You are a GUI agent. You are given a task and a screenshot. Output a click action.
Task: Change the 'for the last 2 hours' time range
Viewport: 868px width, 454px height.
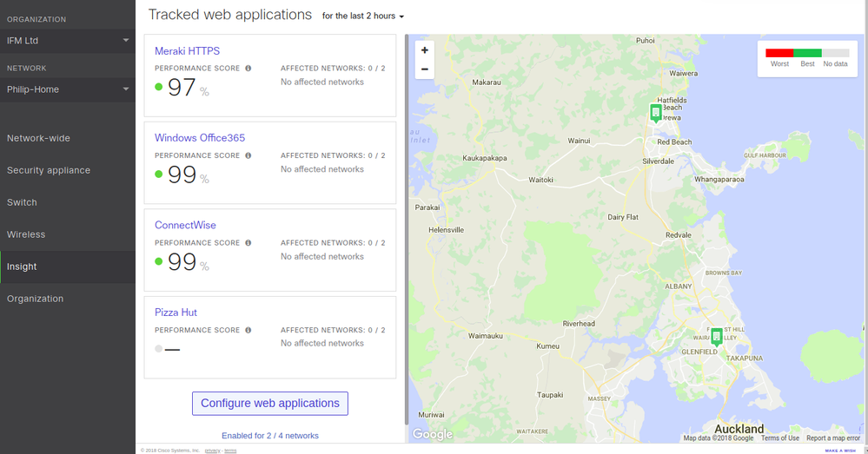tap(363, 16)
